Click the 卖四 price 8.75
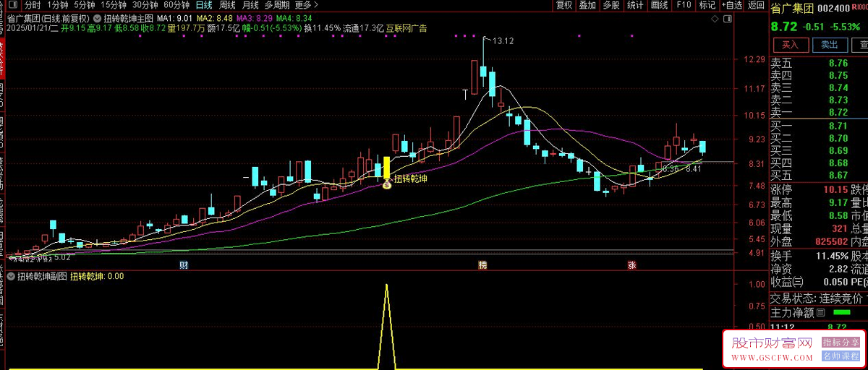 (838, 76)
